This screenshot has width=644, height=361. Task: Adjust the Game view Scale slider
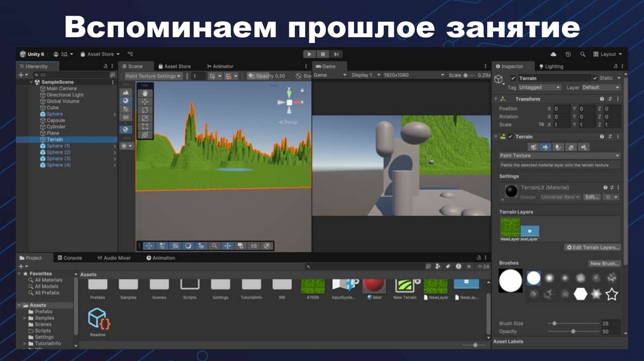[469, 75]
